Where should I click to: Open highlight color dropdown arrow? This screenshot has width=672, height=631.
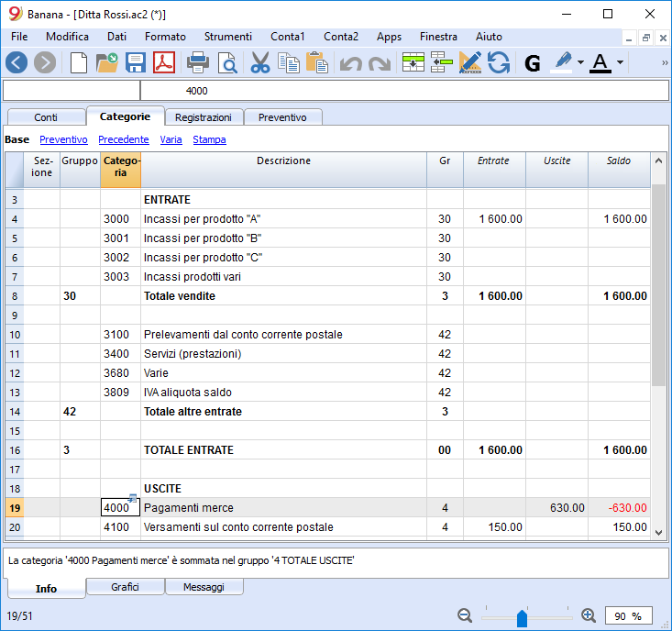(x=580, y=62)
